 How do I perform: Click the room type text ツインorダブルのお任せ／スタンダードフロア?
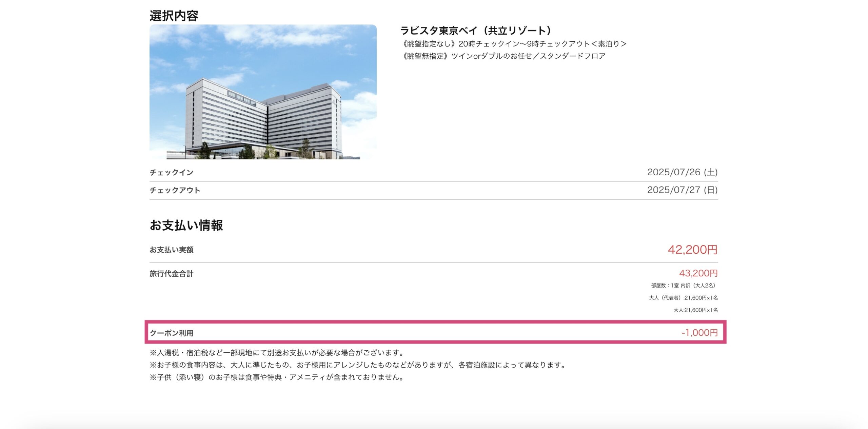tap(528, 56)
